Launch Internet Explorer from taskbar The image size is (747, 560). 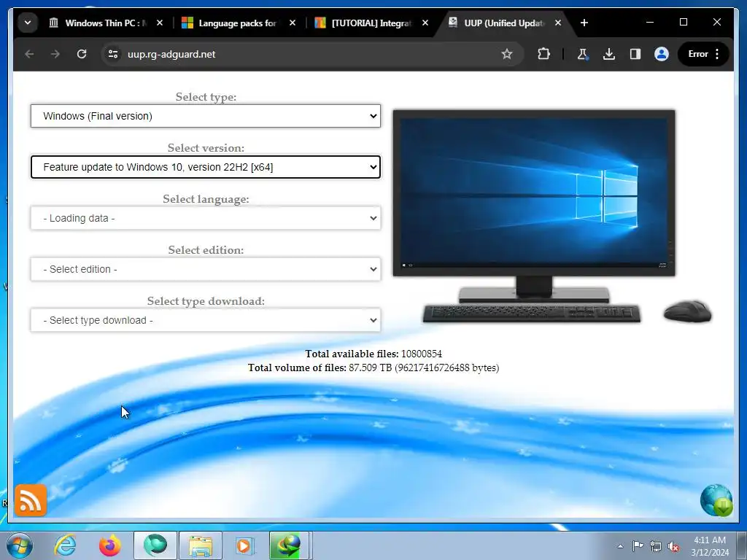tap(65, 545)
